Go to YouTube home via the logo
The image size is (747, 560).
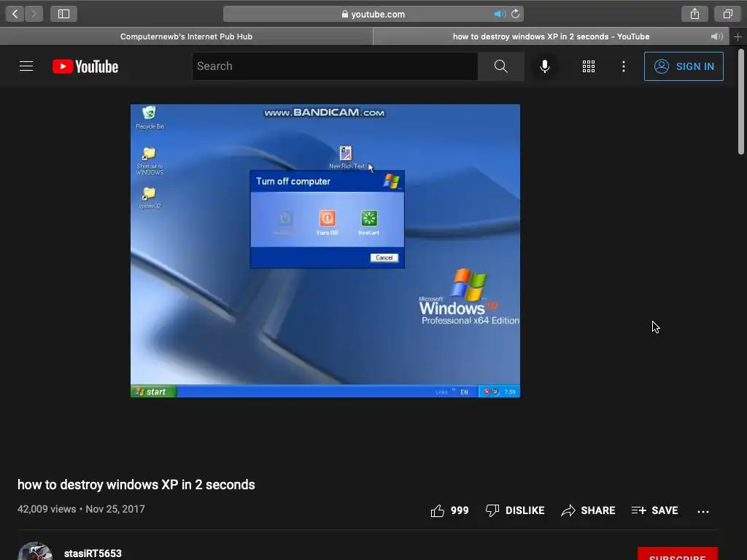tap(85, 66)
